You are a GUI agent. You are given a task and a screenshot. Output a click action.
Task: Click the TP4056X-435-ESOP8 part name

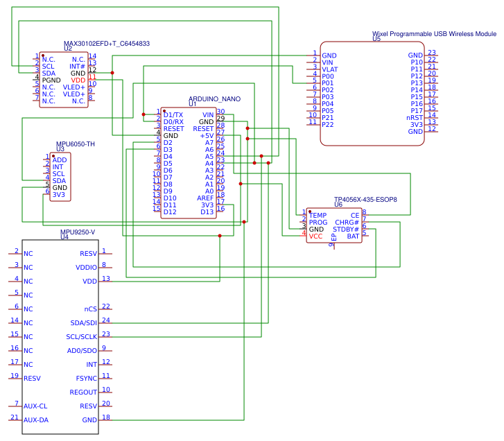(x=365, y=199)
